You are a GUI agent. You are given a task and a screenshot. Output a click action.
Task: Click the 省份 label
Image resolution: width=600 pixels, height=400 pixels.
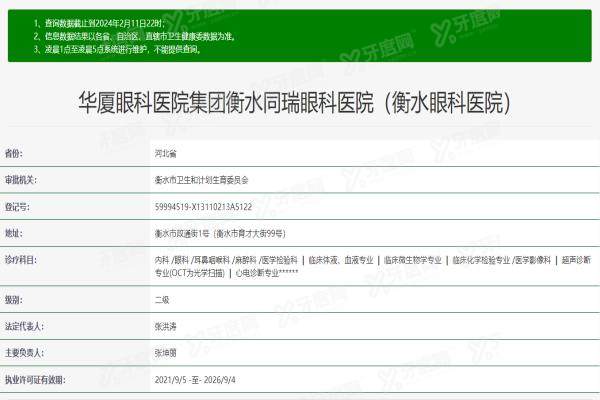coord(14,153)
